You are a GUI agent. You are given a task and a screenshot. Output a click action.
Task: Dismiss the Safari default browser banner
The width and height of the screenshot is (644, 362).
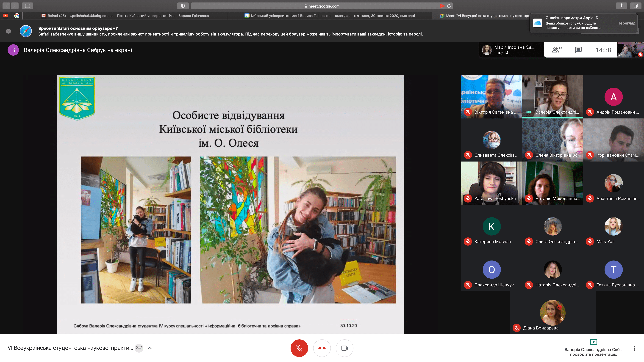pos(8,31)
